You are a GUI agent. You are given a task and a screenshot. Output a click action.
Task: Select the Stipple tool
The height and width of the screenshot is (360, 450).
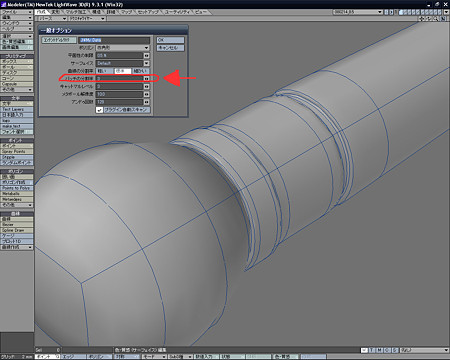click(x=17, y=157)
